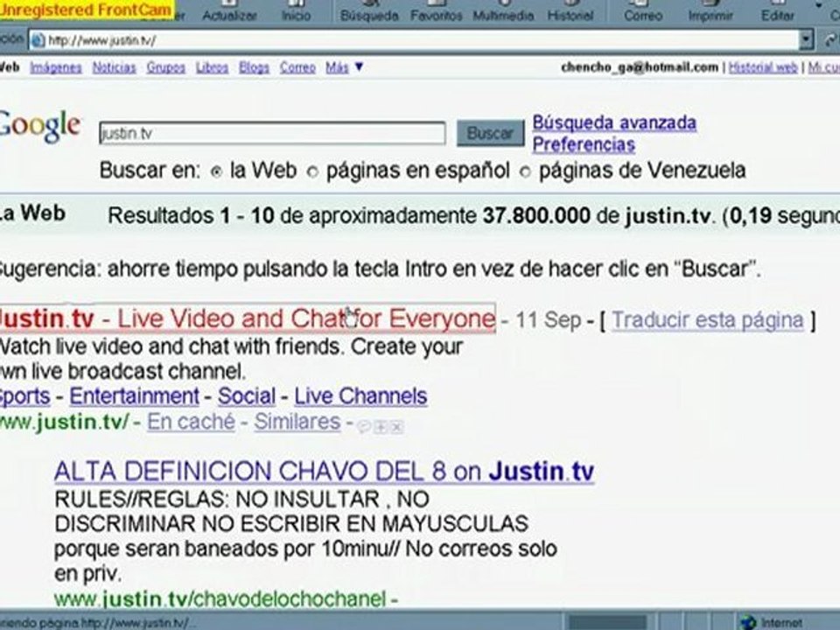Click the Buscar button

coord(490,133)
